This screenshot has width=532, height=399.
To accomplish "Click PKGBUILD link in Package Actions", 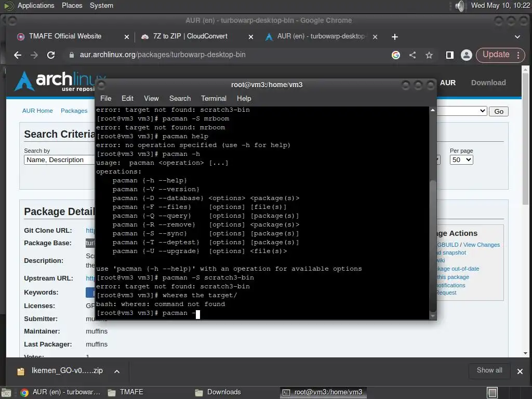I will click(x=447, y=245).
